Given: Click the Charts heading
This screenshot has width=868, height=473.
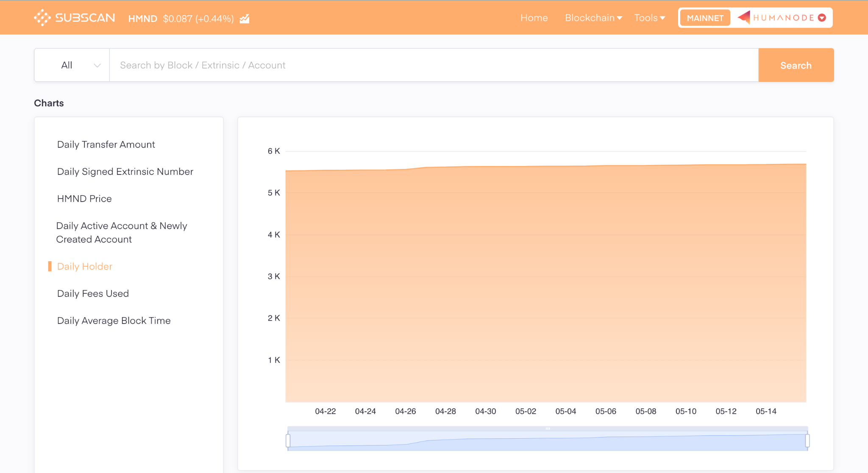Looking at the screenshot, I should click(x=49, y=103).
